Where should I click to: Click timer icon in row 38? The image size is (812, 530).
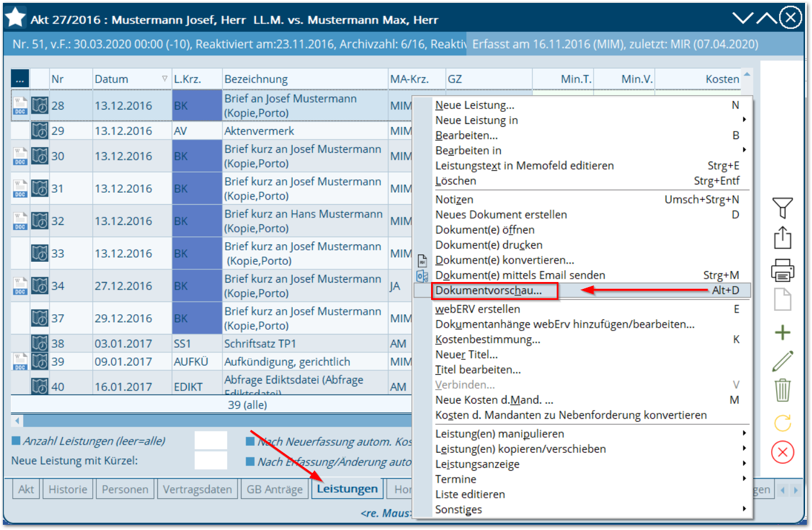(x=39, y=343)
